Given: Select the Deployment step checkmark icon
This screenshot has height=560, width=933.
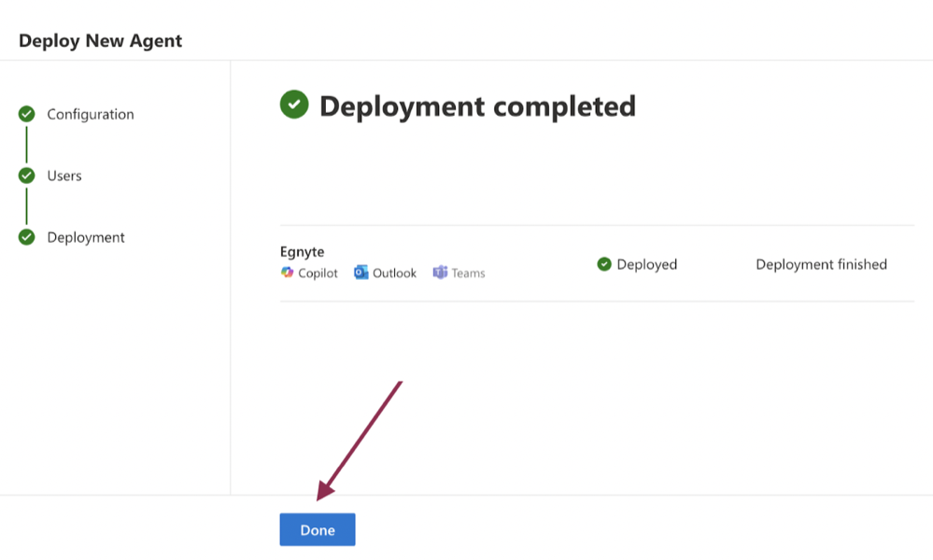Looking at the screenshot, I should 27,237.
